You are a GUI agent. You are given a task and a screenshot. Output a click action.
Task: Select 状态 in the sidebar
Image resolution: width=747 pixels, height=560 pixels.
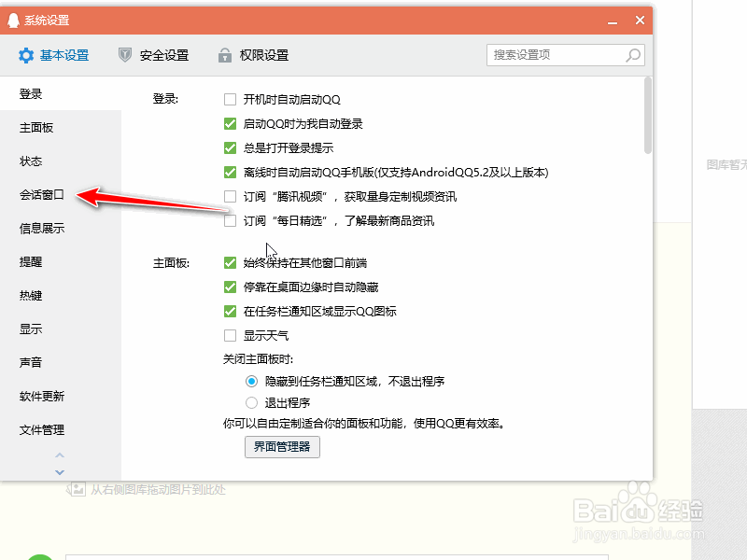point(61,161)
